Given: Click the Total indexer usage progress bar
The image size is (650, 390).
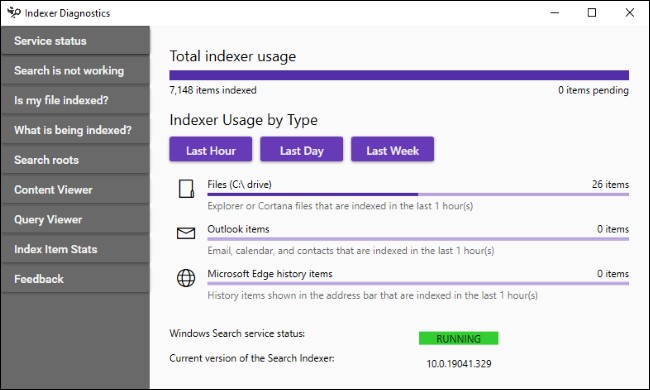Looking at the screenshot, I should tap(399, 75).
